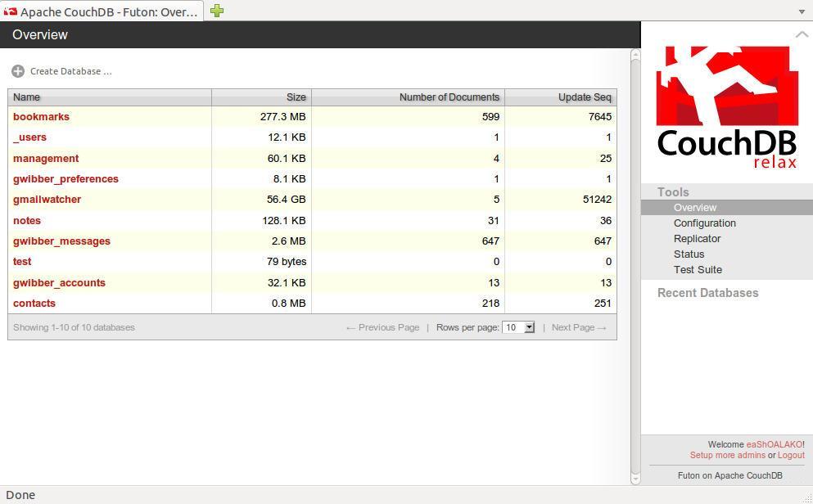Go to the Next Page of databases
The image size is (813, 504).
(578, 327)
